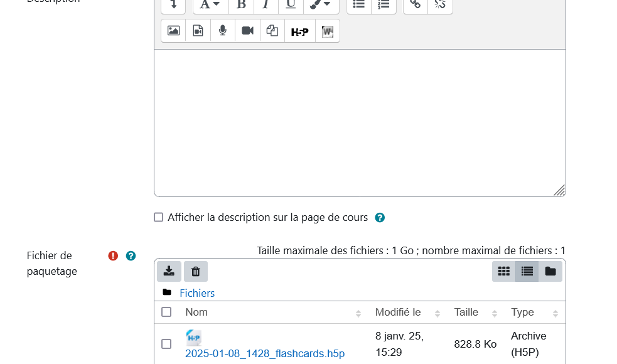
Task: Import Word document icon
Action: click(x=328, y=31)
